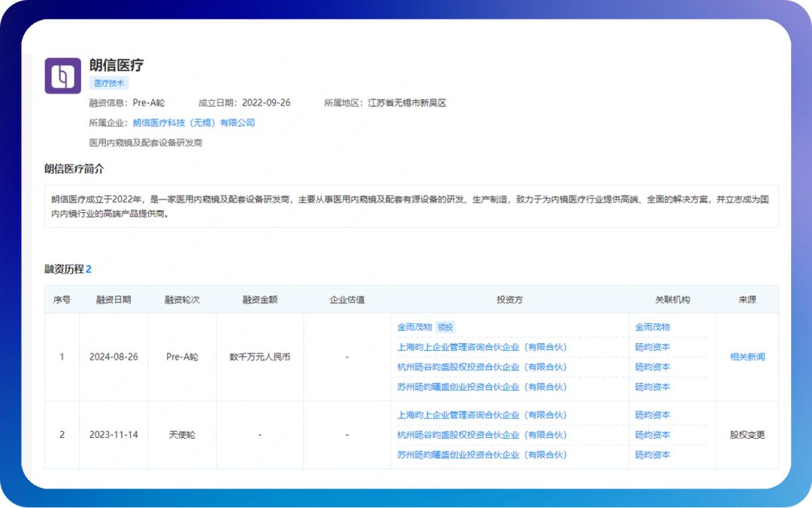Screen dimensions: 812x508
Task: Click the 融资信息：Pre-A轮 text
Action: (x=127, y=102)
